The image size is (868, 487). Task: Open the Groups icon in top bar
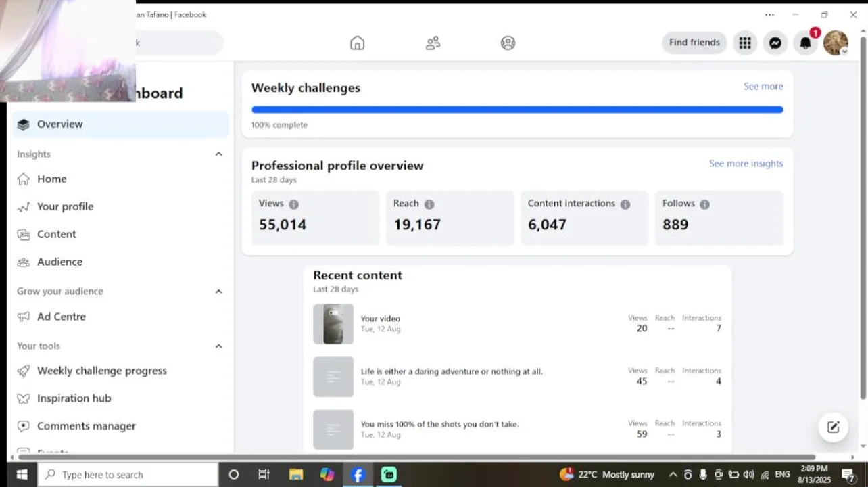click(x=508, y=43)
